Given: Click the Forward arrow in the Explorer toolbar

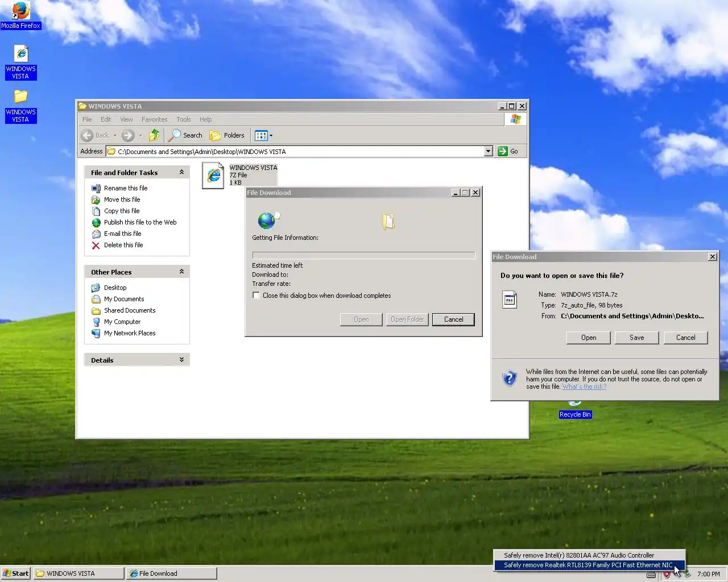Looking at the screenshot, I should click(x=128, y=135).
